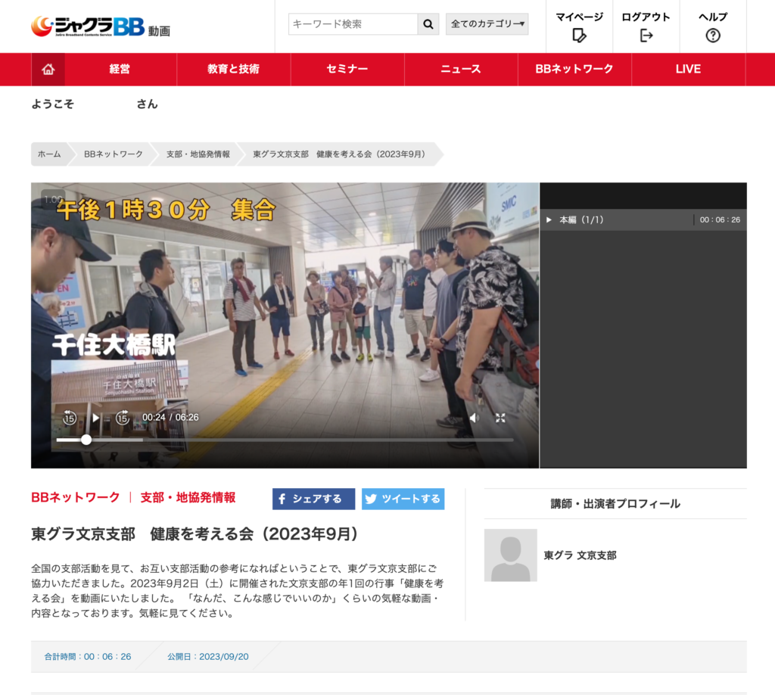Open the BBネットワーク navigation menu
775x700 pixels.
coord(574,69)
